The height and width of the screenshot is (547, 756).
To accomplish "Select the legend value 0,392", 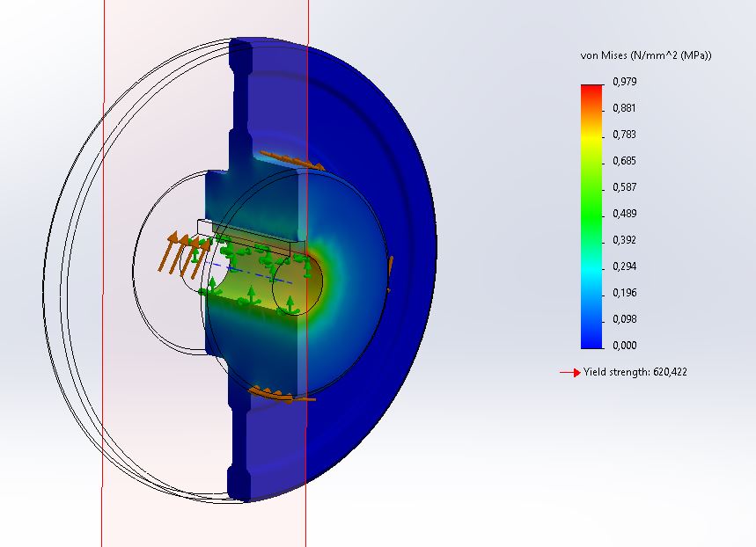I will (624, 240).
